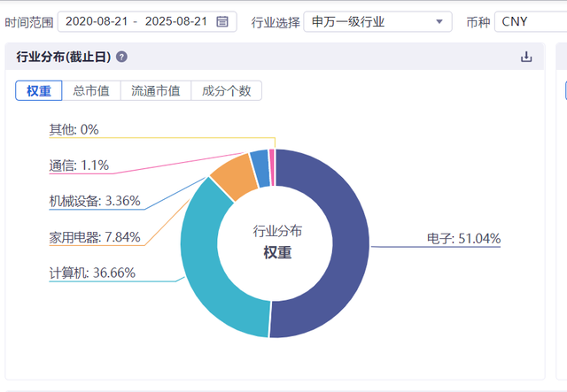Image resolution: width=567 pixels, height=392 pixels.
Task: Click the start date 2020-08-21 field
Action: click(97, 21)
